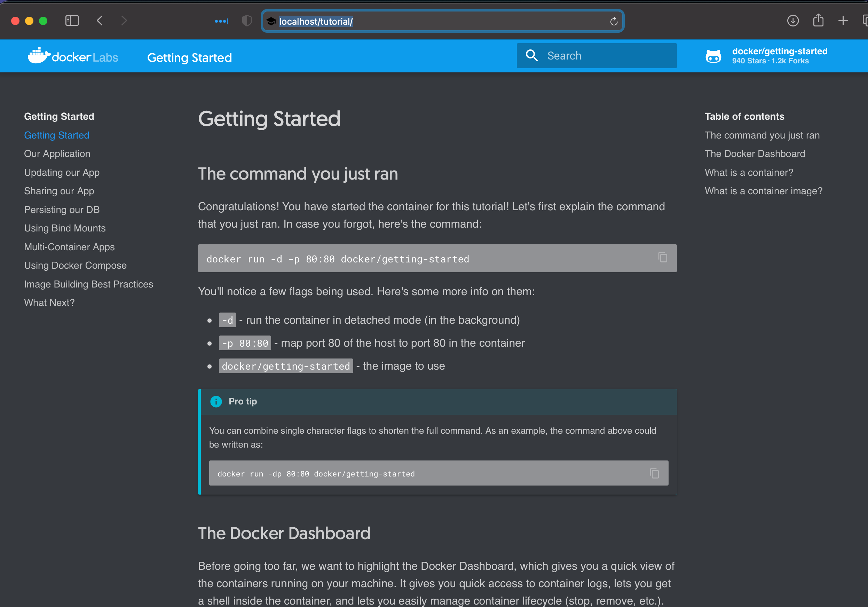Screen dimensions: 868x607
Task: Open a new tab with plus icon
Action: pyautogui.click(x=843, y=21)
